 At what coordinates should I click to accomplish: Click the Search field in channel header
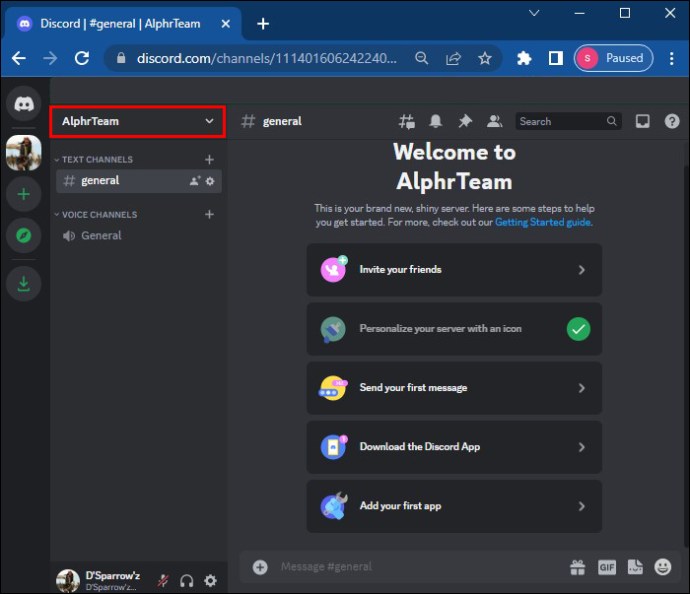point(569,121)
